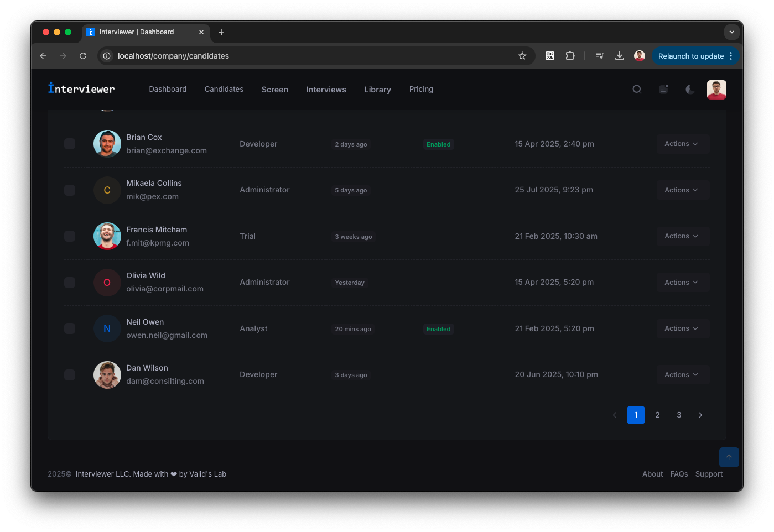Viewport: 774px width, 532px height.
Task: Bookmark this page with the star icon
Action: 522,56
